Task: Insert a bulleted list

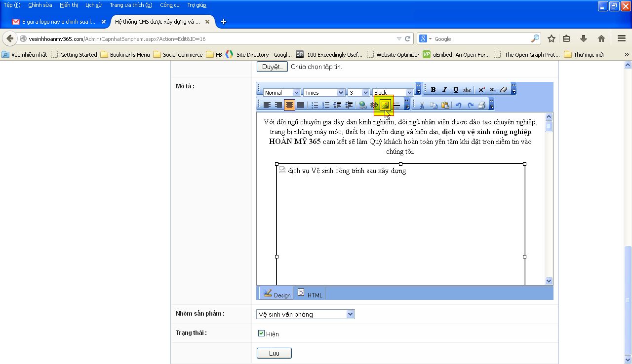Action: click(315, 105)
